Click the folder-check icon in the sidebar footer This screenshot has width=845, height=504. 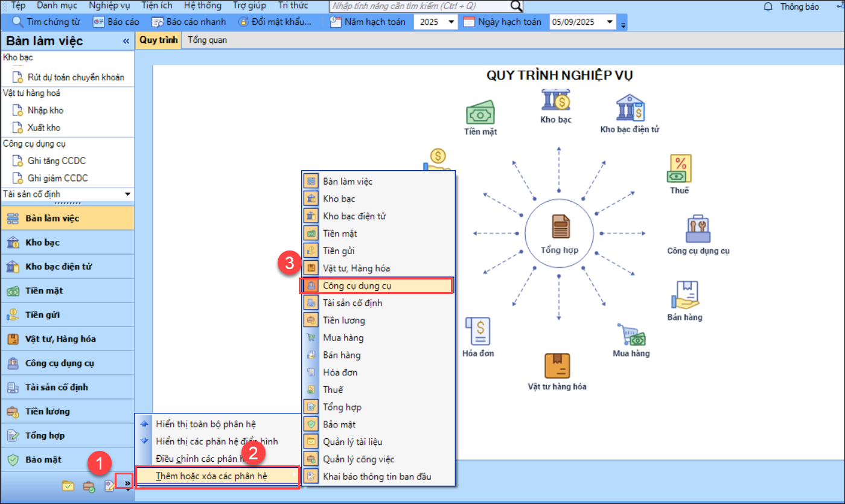(x=68, y=486)
